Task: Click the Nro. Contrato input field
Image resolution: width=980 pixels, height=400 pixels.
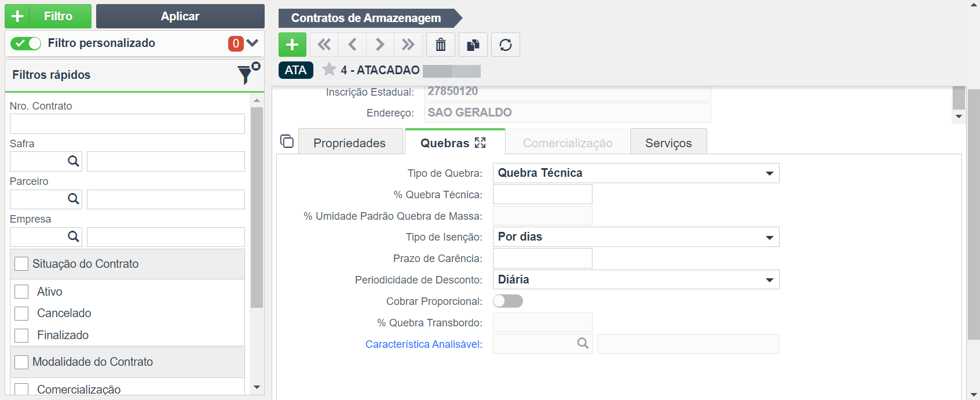Action: pyautogui.click(x=127, y=123)
